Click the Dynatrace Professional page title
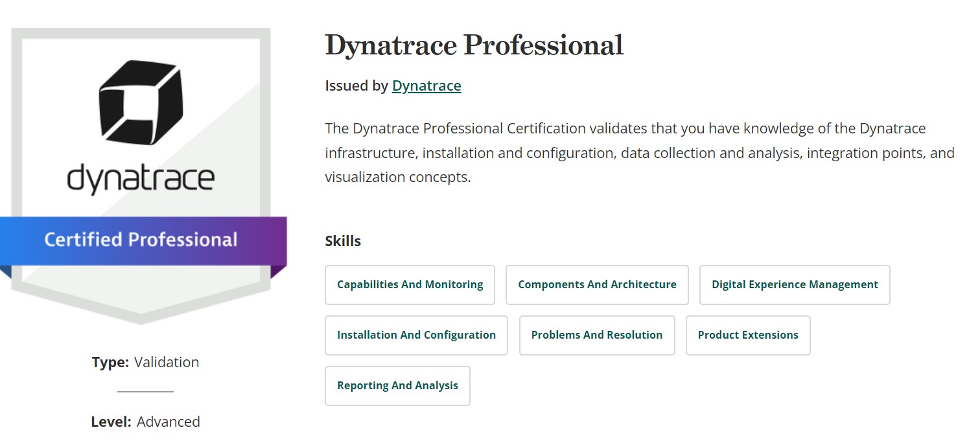Screen dimensions: 980x441 coord(474,45)
